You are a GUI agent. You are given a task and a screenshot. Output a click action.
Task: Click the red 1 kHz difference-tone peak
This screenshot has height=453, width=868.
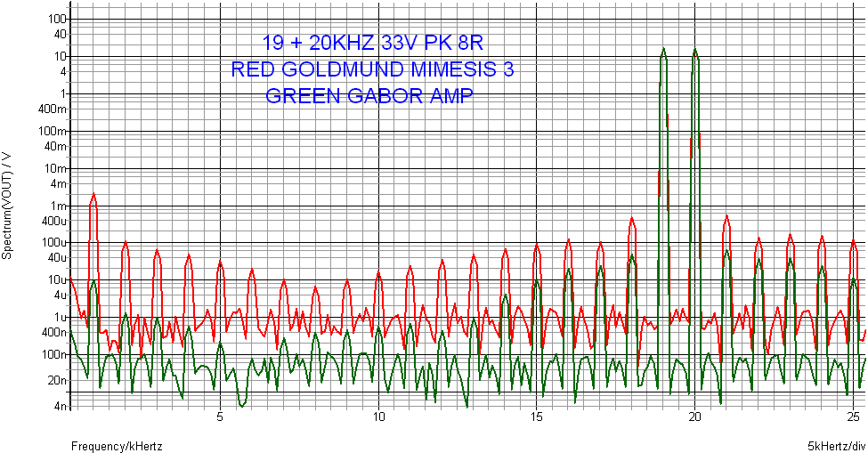click(93, 195)
